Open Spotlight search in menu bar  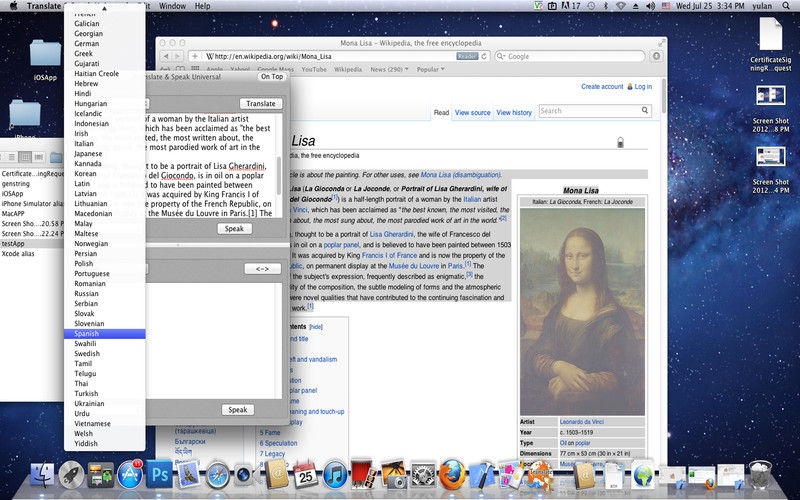point(786,6)
